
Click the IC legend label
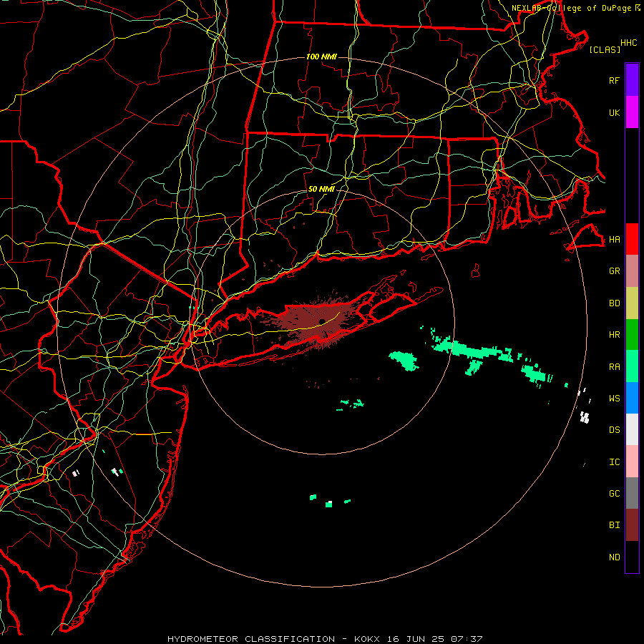pyautogui.click(x=615, y=462)
